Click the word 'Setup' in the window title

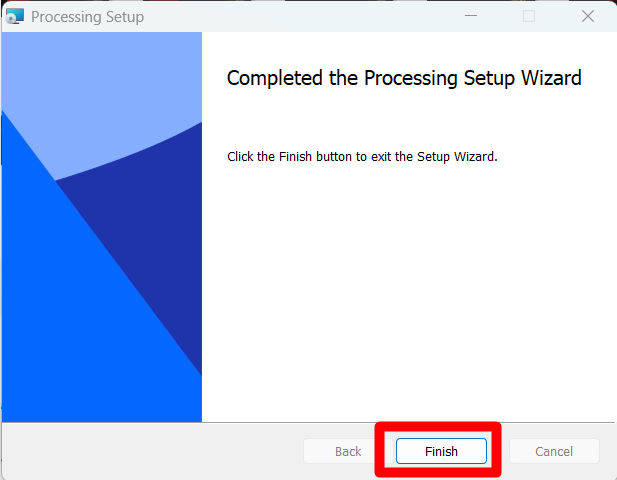pos(125,17)
